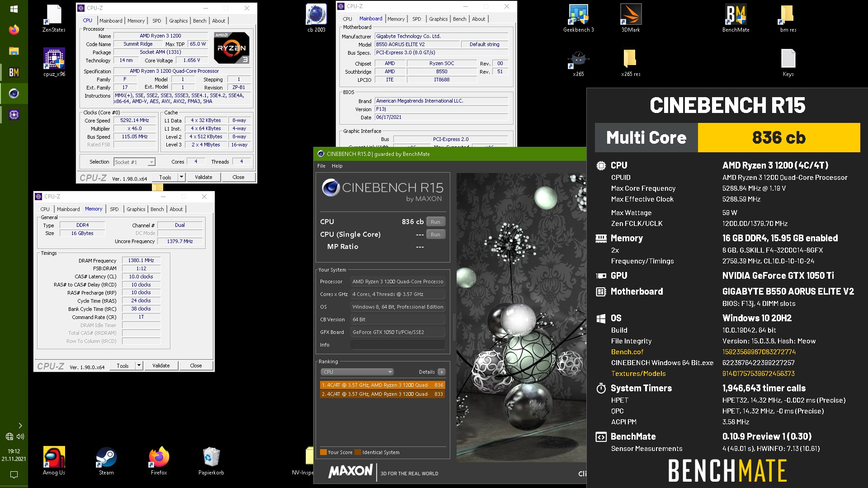This screenshot has height=488, width=868.
Task: Open ZenStates desktop shortcut
Action: coord(54,19)
